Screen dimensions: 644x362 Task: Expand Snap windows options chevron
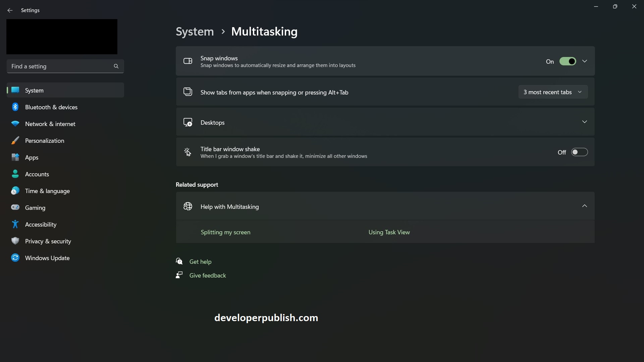[x=585, y=61]
